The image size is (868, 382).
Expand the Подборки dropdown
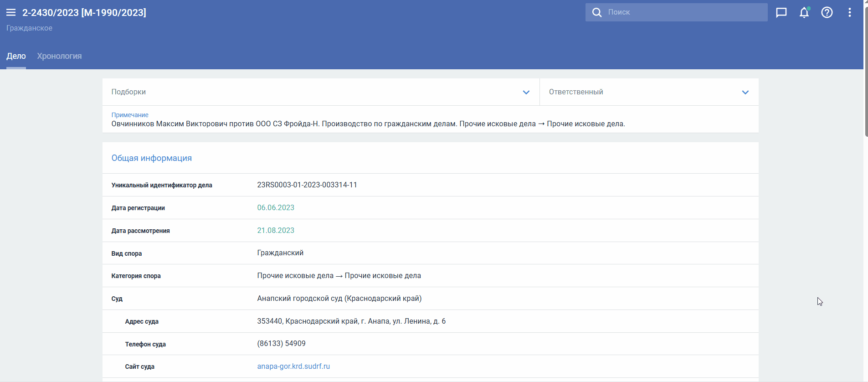[x=526, y=92]
